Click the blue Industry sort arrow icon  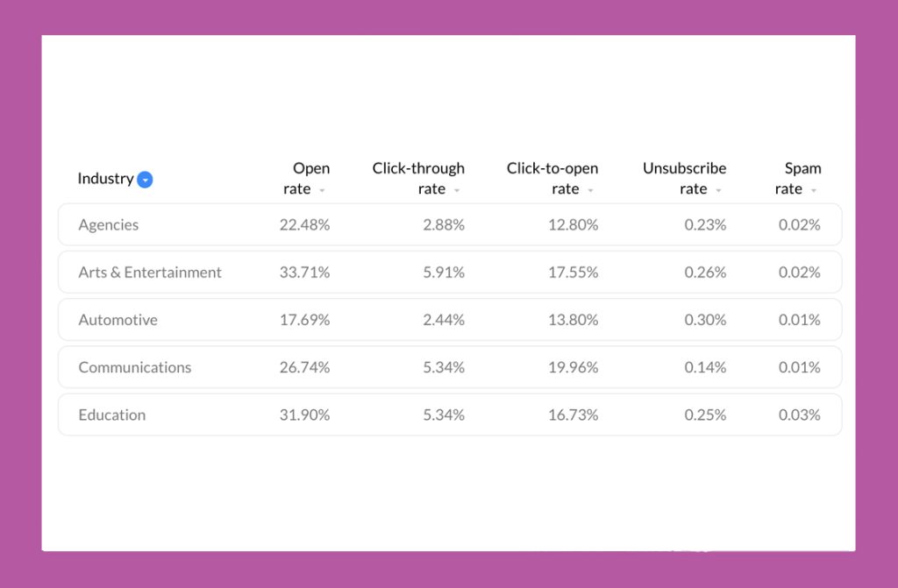[146, 180]
